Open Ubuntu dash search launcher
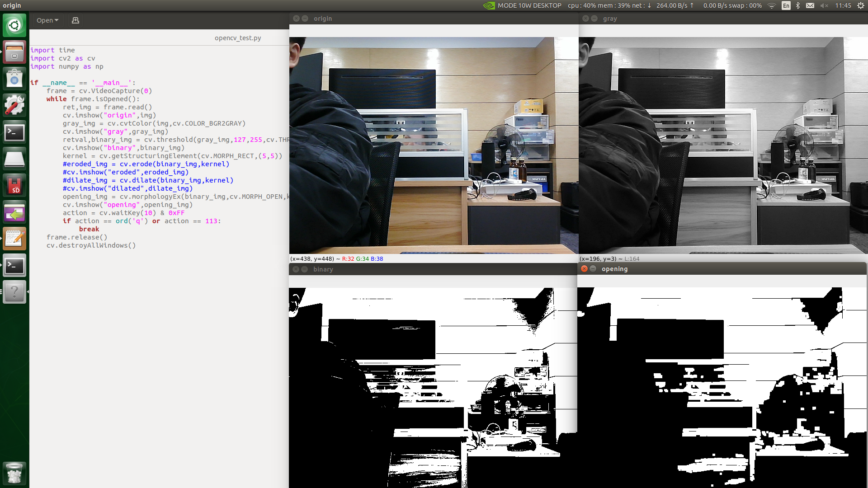Viewport: 868px width, 488px height. 14,25
